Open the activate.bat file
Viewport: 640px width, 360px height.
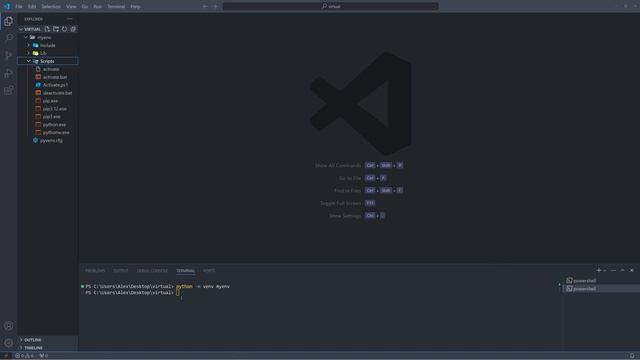(55, 77)
